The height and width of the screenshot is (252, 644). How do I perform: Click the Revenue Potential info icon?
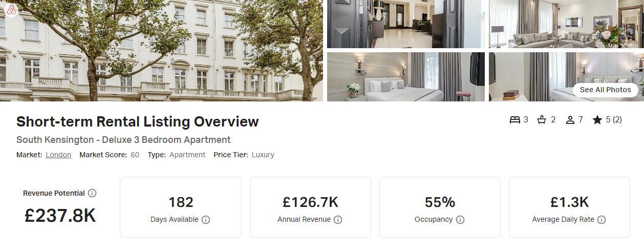pyautogui.click(x=92, y=193)
